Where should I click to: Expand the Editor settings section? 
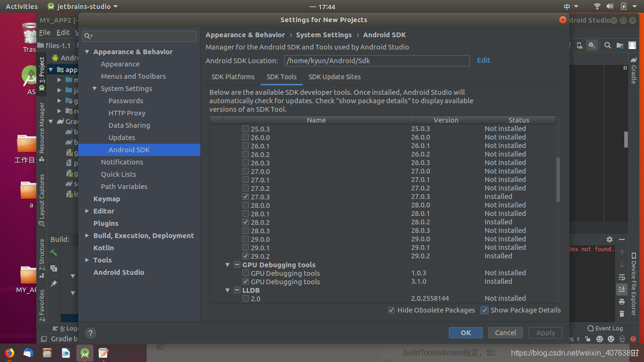click(87, 211)
